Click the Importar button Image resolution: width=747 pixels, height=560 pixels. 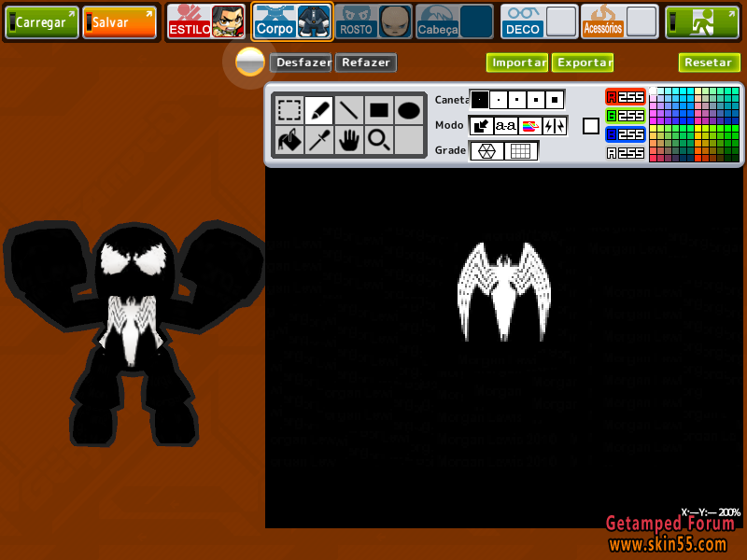pyautogui.click(x=517, y=63)
